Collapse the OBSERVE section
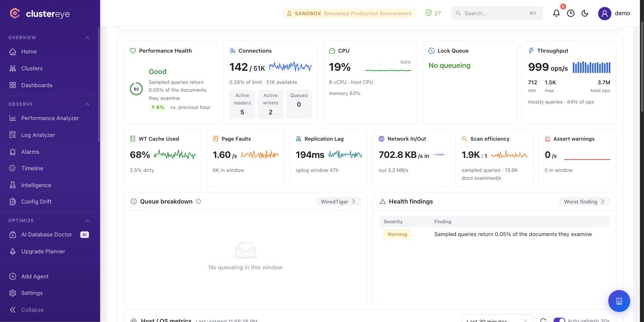This screenshot has height=322, width=644. (x=87, y=104)
